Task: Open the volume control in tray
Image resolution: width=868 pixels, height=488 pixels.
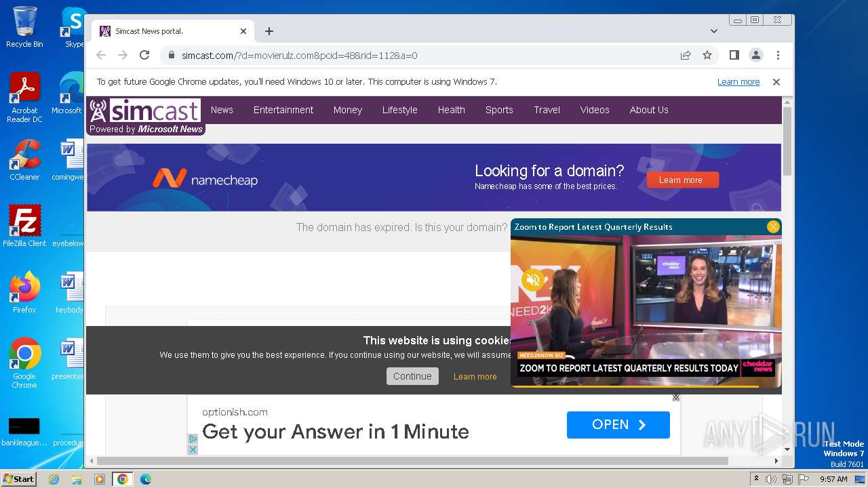Action: click(x=771, y=479)
